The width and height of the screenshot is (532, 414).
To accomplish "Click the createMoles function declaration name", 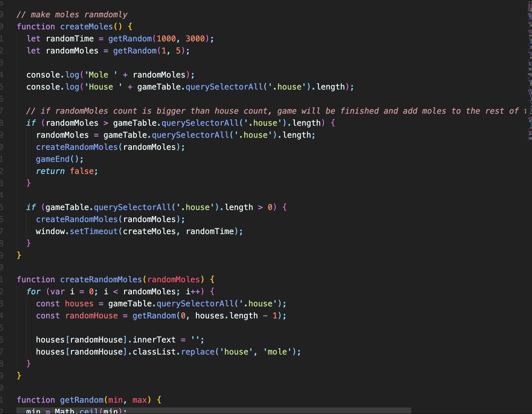I will click(x=86, y=27).
